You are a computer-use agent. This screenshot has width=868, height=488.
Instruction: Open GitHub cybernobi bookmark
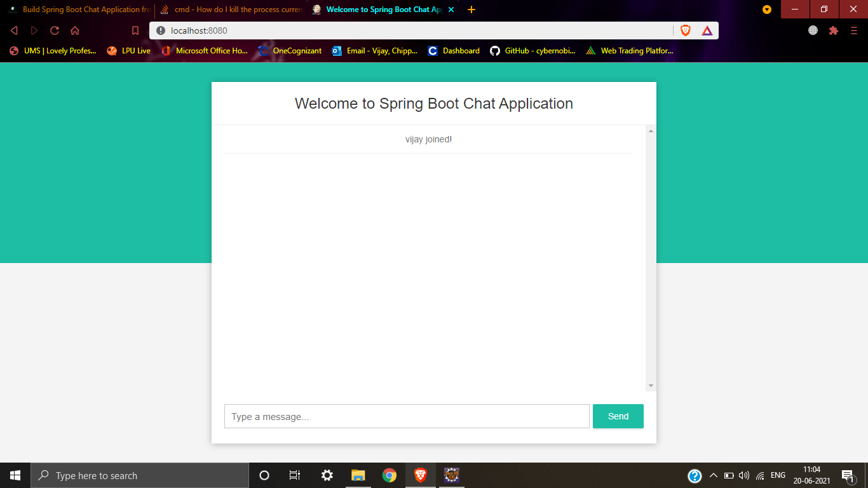[x=533, y=51]
